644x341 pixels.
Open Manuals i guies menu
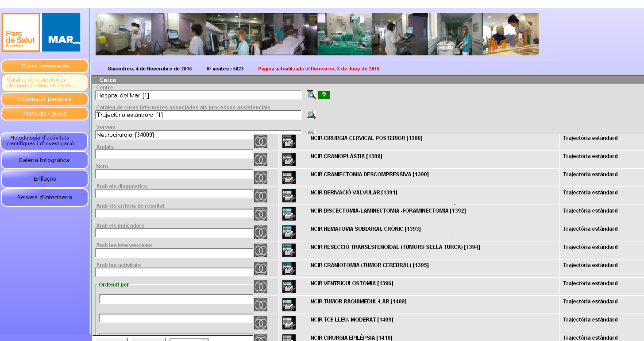coord(45,114)
